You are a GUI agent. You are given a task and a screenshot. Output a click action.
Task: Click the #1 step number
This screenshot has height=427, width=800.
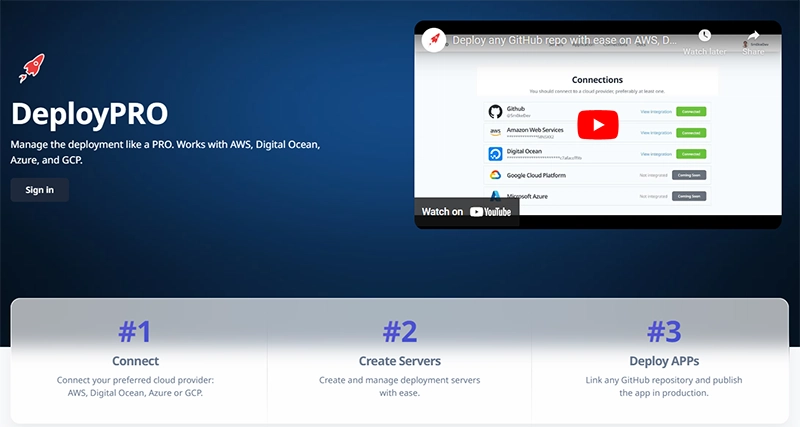pyautogui.click(x=135, y=332)
